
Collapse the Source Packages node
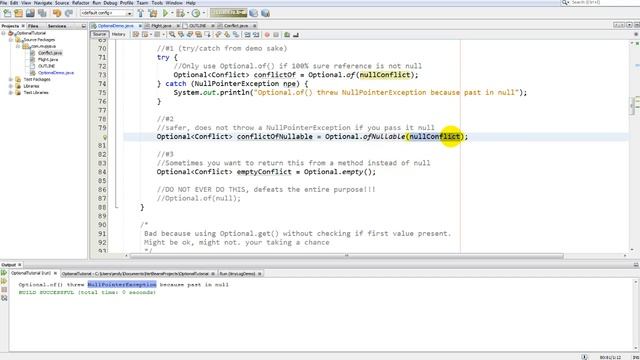point(11,40)
